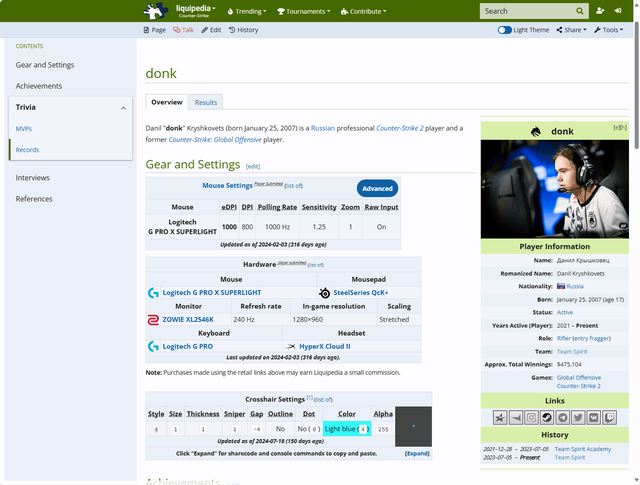640x485 pixels.
Task: Toggle the Light Theme switch
Action: 504,30
